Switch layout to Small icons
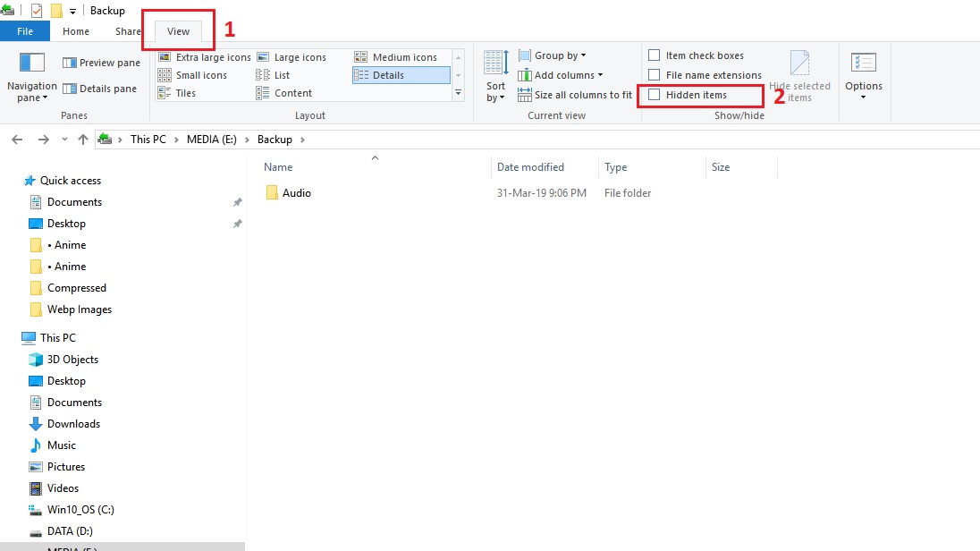980x551 pixels. click(x=192, y=75)
